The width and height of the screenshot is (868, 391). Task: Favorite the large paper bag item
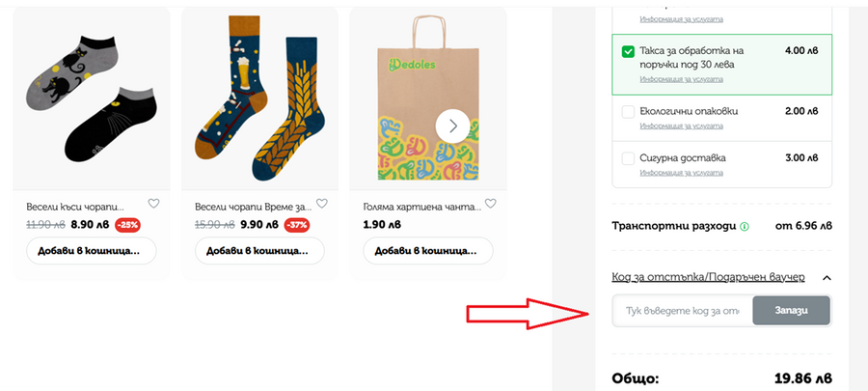click(490, 204)
